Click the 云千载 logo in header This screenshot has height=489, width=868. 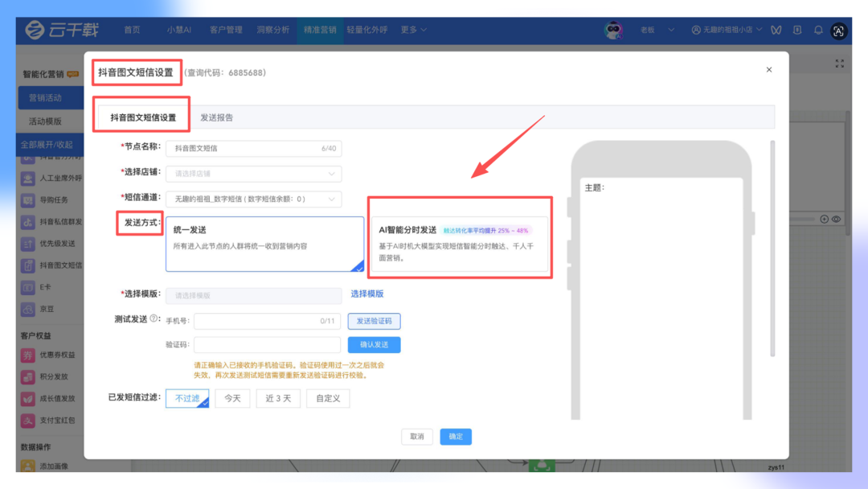[61, 30]
